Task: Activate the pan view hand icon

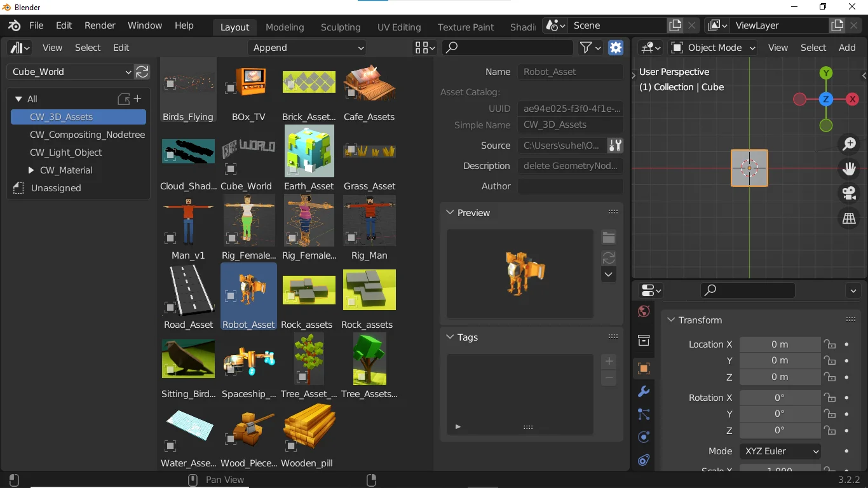Action: 848,168
